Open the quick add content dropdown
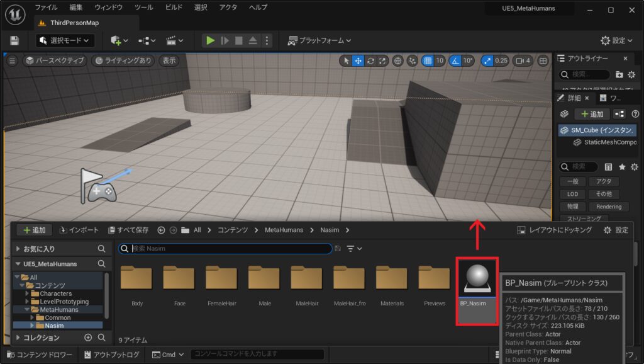The width and height of the screenshot is (644, 364). (119, 40)
